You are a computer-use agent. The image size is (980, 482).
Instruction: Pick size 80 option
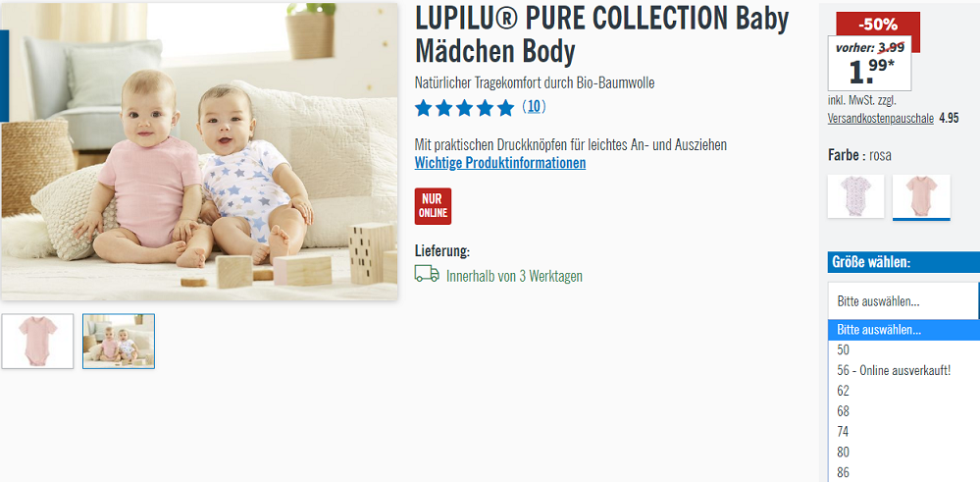point(903,452)
